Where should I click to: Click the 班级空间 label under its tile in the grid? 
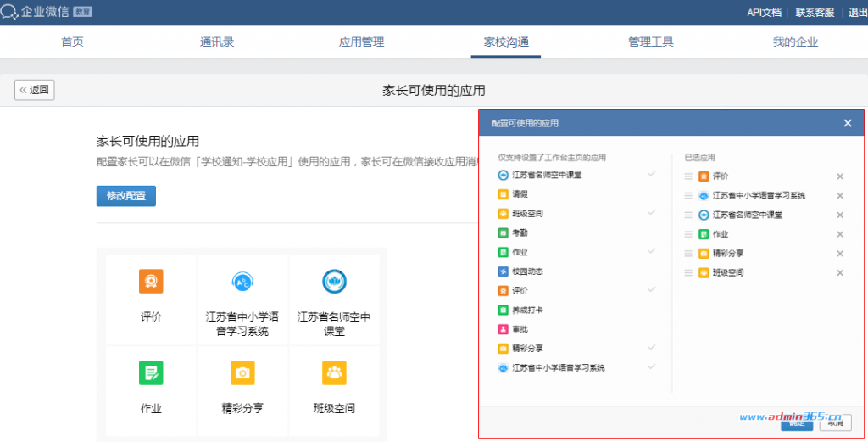coord(334,409)
